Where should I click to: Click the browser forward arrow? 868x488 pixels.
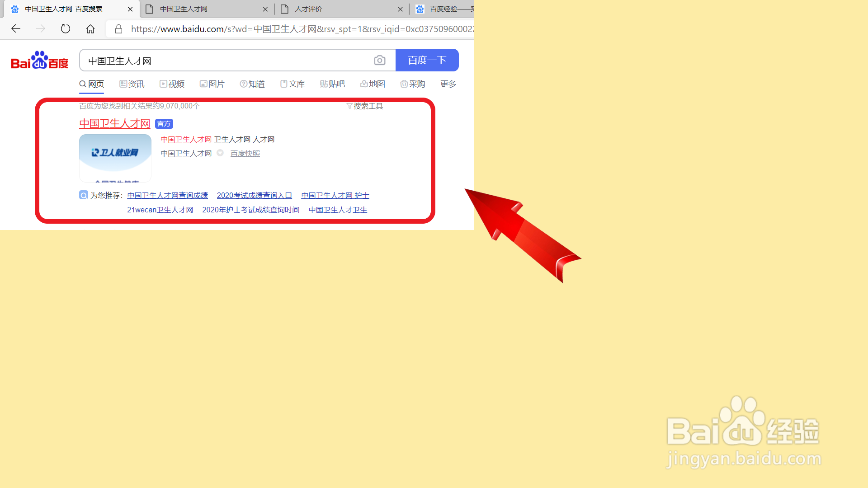pos(41,29)
